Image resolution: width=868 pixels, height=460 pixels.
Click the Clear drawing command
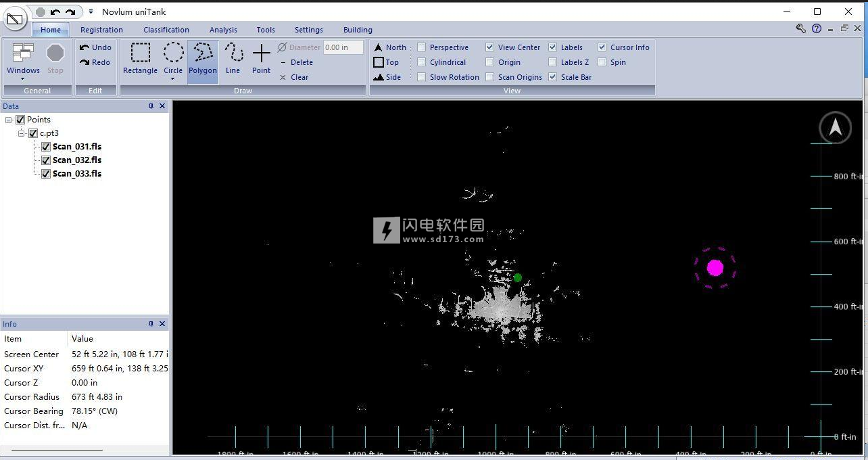pyautogui.click(x=294, y=77)
